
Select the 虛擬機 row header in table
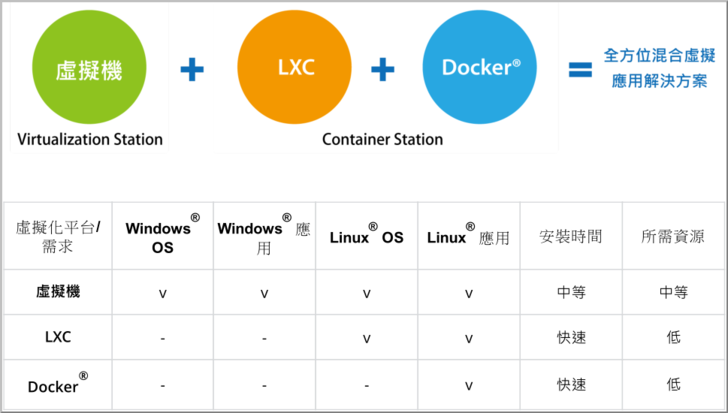coord(58,292)
